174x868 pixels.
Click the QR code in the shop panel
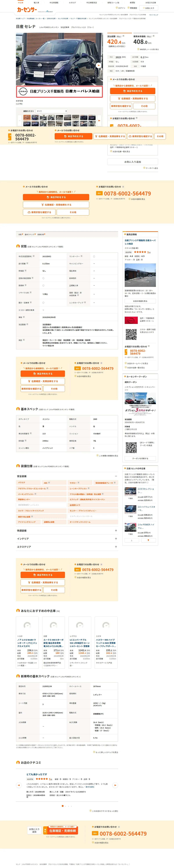[x=131, y=334]
